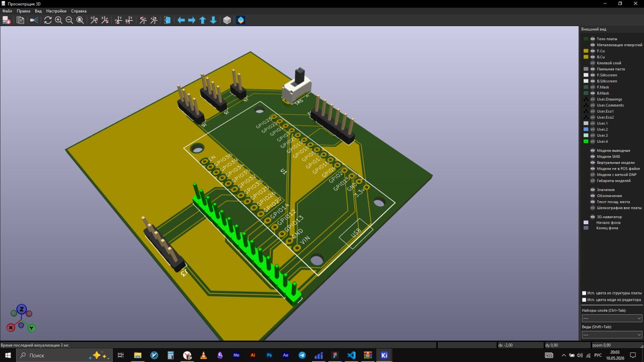Pan the board up with arrow

click(x=203, y=20)
